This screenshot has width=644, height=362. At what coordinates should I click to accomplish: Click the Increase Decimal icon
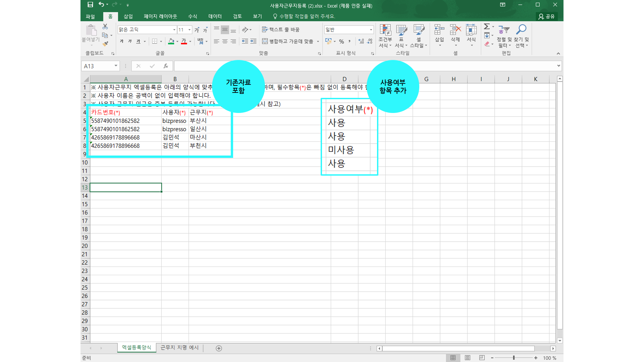click(361, 41)
